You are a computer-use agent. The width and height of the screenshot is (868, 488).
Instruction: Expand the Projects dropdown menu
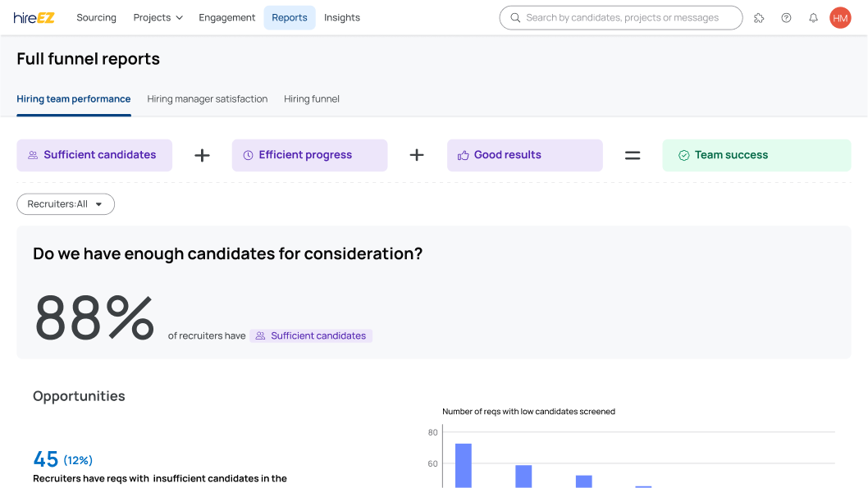pyautogui.click(x=158, y=17)
